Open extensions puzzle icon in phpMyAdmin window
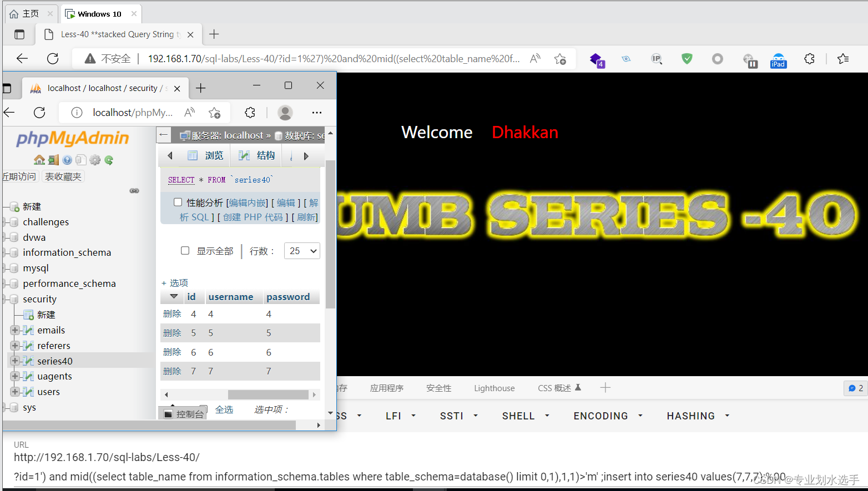This screenshot has width=868, height=491. pyautogui.click(x=250, y=113)
